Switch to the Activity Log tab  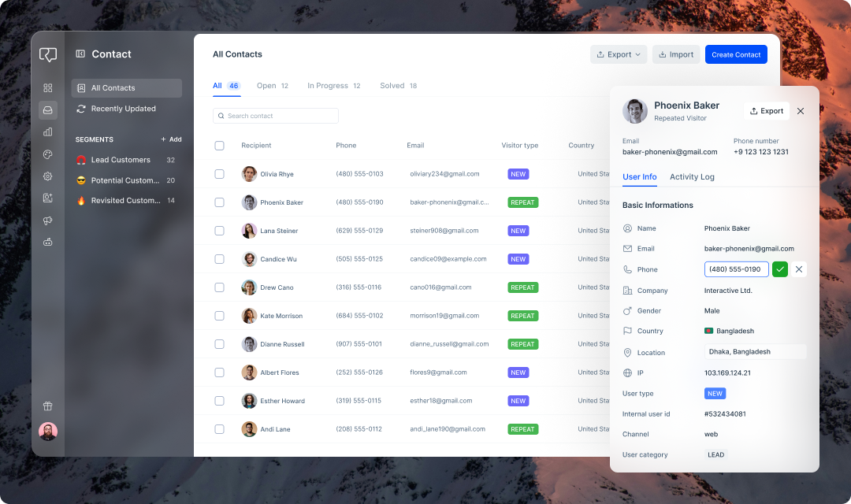(x=692, y=177)
